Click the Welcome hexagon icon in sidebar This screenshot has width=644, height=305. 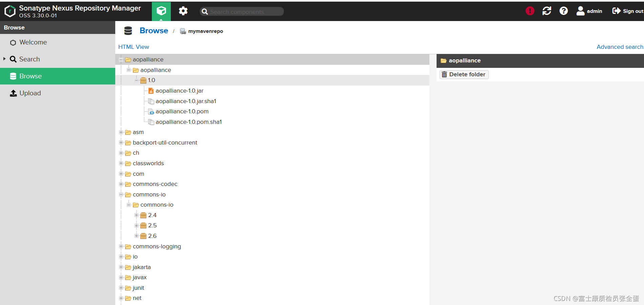point(13,42)
